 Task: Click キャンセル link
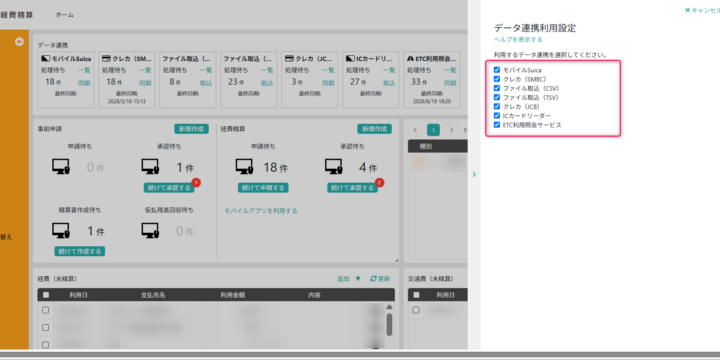[706, 10]
